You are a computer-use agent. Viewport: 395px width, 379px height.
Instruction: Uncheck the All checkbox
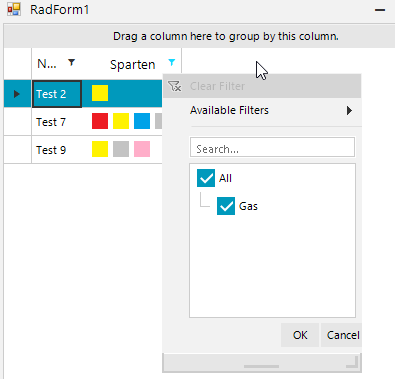tap(206, 178)
